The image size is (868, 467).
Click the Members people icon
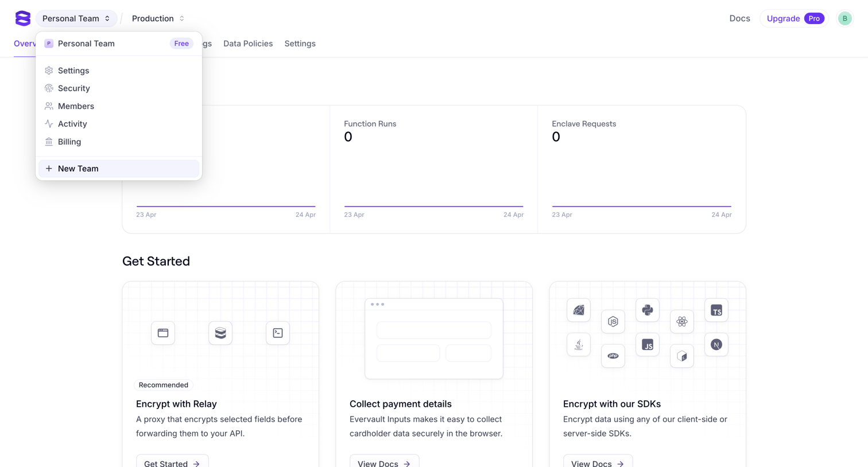click(x=49, y=106)
